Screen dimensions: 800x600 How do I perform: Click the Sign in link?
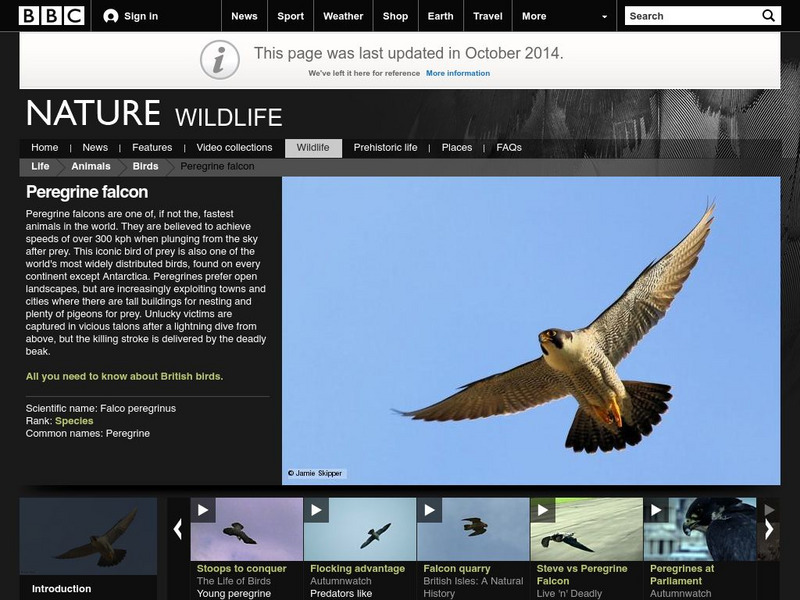point(141,16)
